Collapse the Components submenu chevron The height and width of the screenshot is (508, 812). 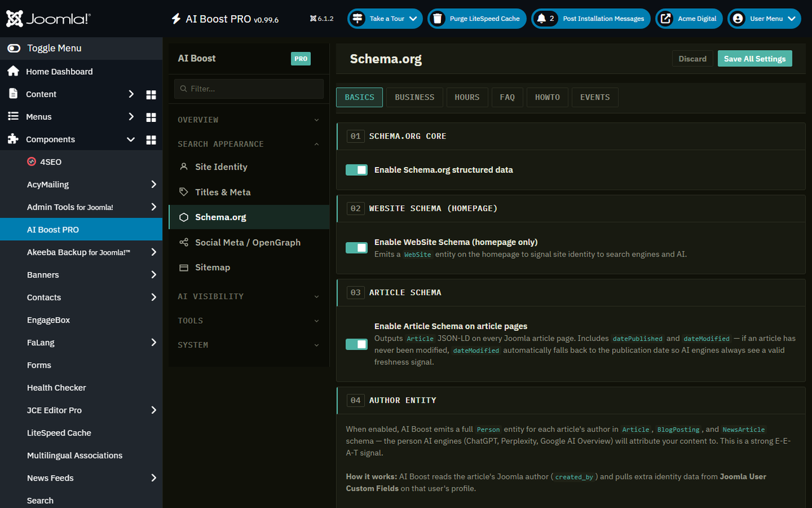pyautogui.click(x=131, y=140)
